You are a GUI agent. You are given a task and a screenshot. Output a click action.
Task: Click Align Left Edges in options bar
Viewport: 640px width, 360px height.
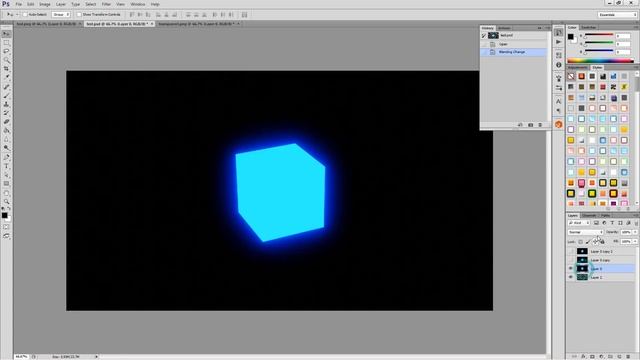coord(158,15)
